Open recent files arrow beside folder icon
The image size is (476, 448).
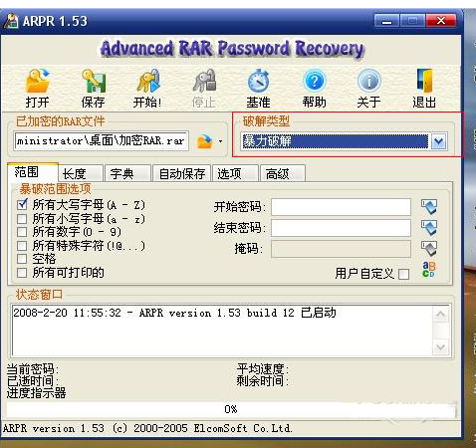click(x=220, y=141)
